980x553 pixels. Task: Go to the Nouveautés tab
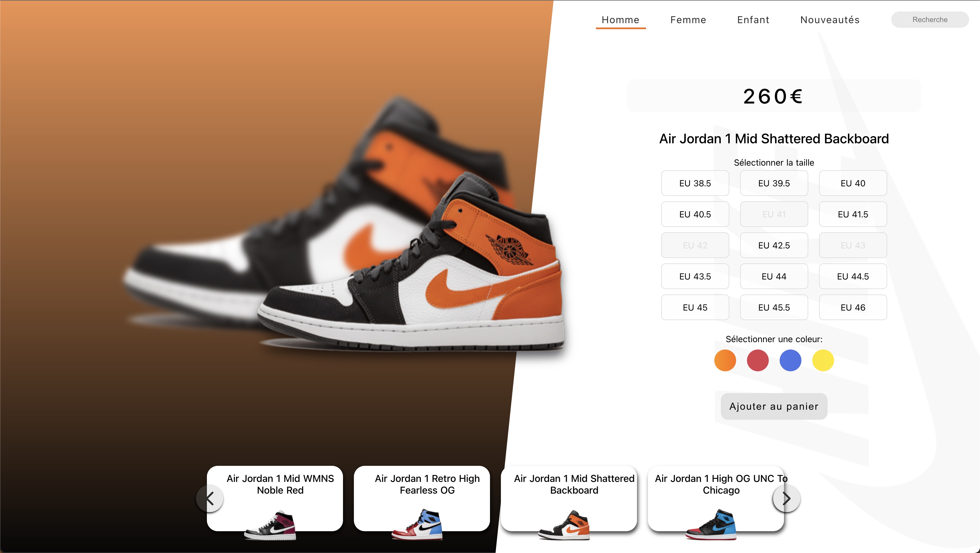click(830, 20)
